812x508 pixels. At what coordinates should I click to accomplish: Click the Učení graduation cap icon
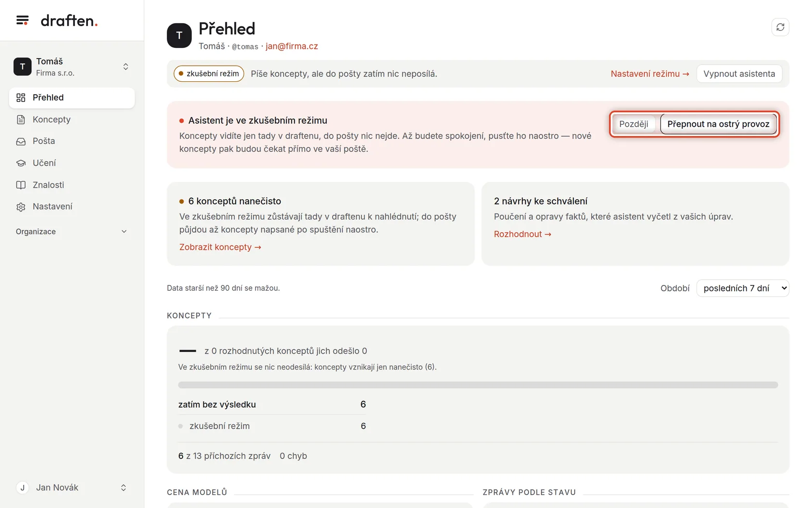(21, 163)
